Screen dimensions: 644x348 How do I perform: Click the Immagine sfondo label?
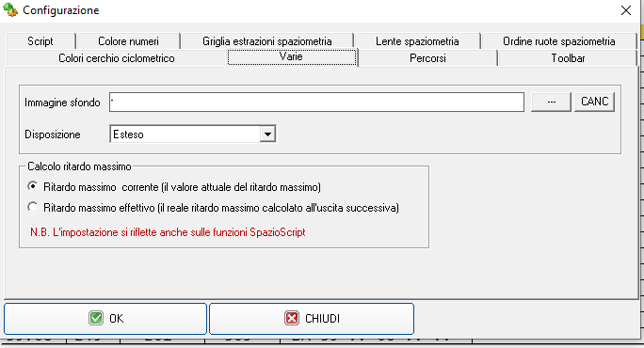coord(62,103)
